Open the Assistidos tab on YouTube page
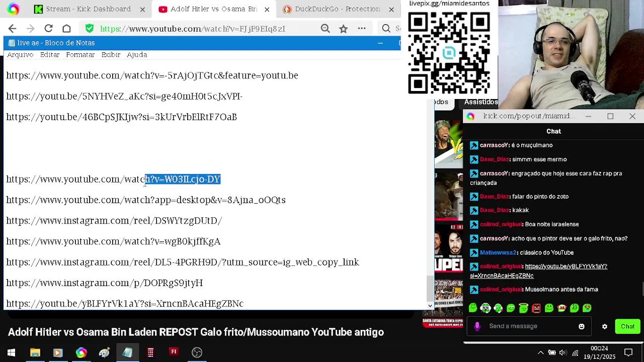The width and height of the screenshot is (644, 362). [481, 102]
